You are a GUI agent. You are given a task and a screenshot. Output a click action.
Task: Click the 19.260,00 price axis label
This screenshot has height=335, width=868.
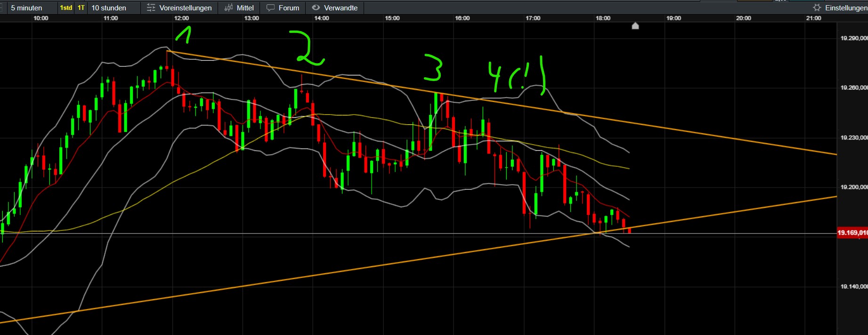click(x=854, y=88)
